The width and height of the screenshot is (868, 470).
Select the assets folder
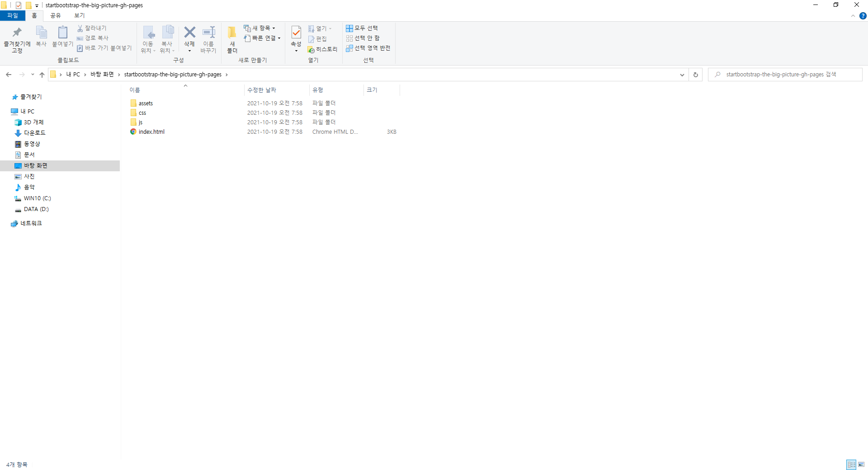pos(146,103)
